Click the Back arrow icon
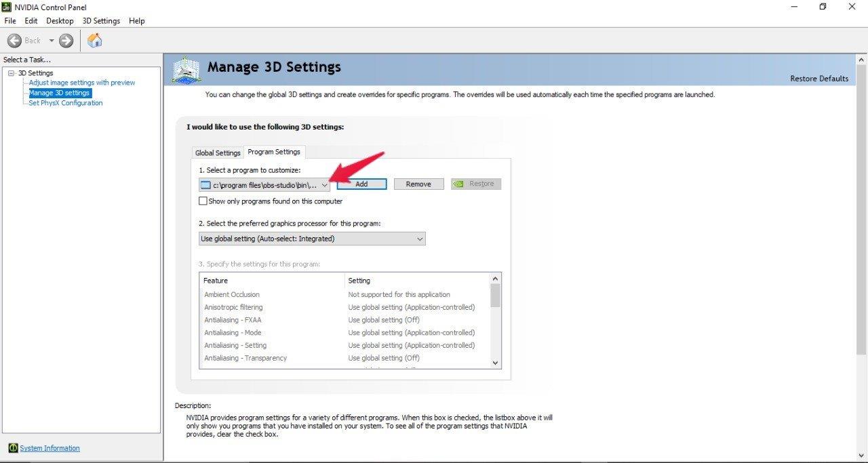Viewport: 868px width, 463px height. coord(14,41)
